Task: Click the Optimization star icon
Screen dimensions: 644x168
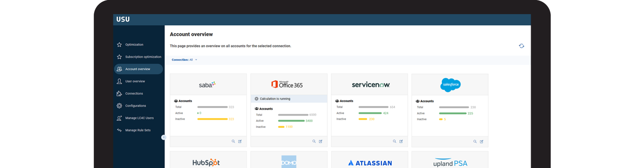Action: (119, 45)
